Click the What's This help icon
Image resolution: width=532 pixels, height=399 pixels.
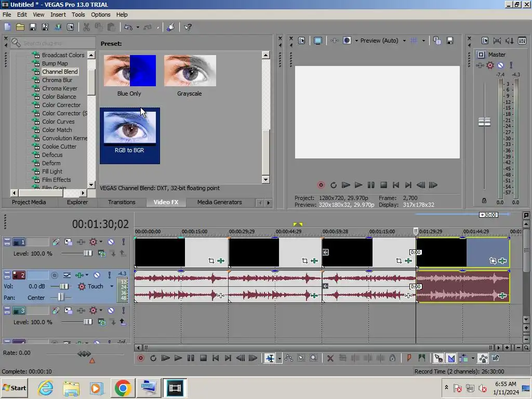188,27
